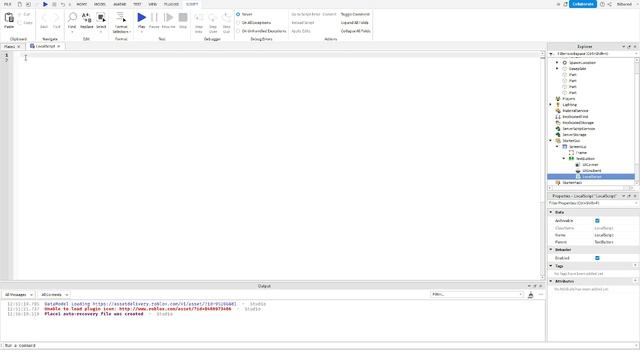Select MaterialService in Explorer
640x360 pixels.
pyautogui.click(x=575, y=111)
